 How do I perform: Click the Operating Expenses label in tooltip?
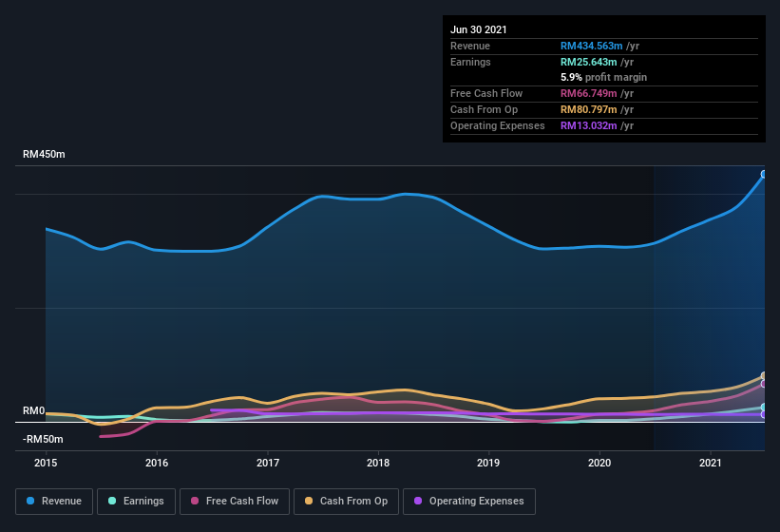click(x=498, y=125)
